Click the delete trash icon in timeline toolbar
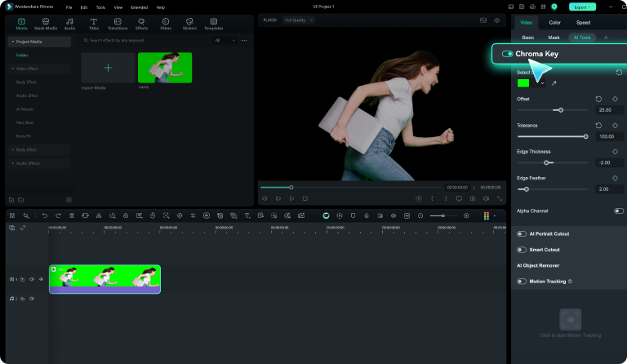Image resolution: width=627 pixels, height=364 pixels. point(72,215)
